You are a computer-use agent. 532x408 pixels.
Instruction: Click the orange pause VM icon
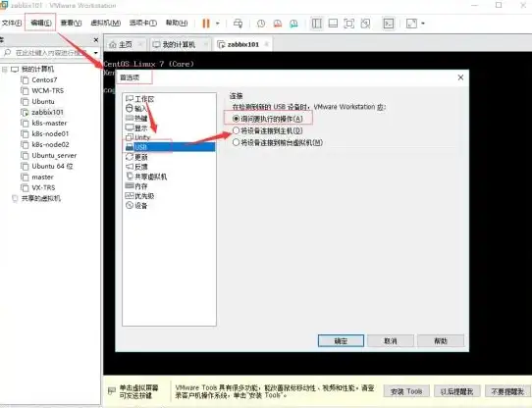(206, 24)
